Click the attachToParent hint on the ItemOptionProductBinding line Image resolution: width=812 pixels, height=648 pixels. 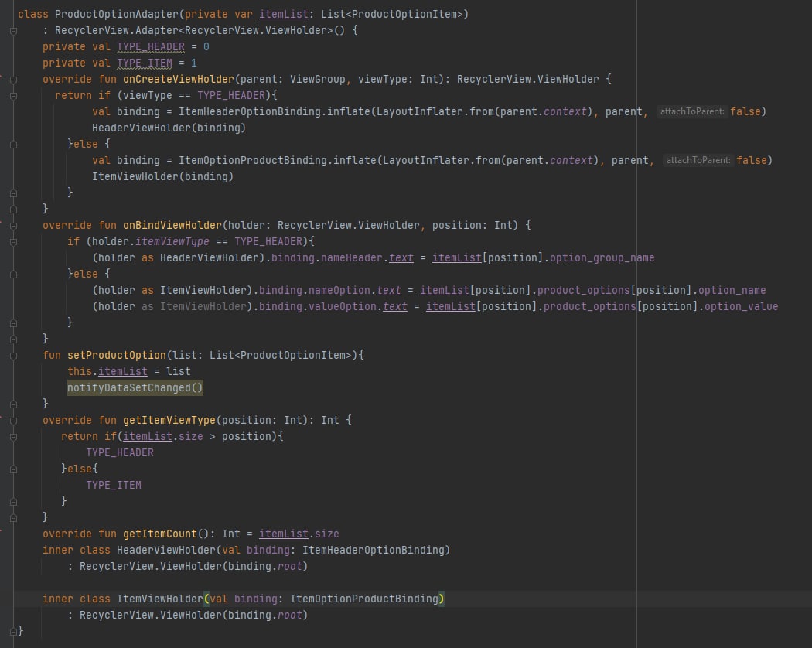pos(698,160)
